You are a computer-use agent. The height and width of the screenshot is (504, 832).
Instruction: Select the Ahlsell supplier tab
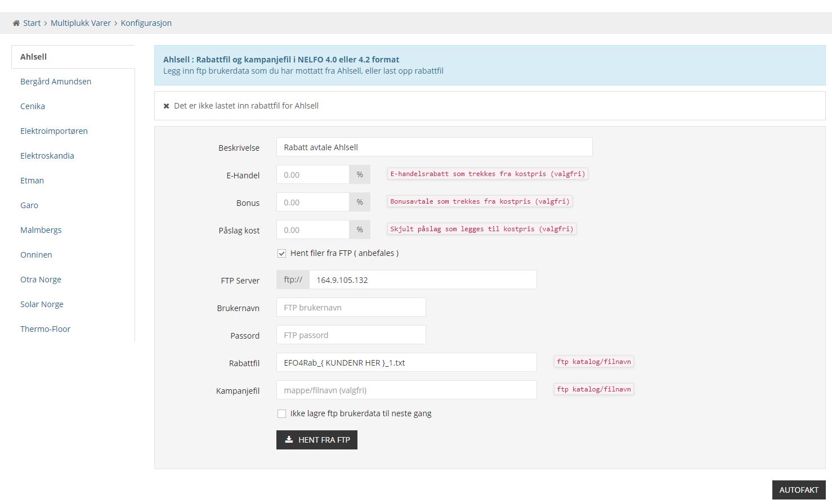(73, 57)
